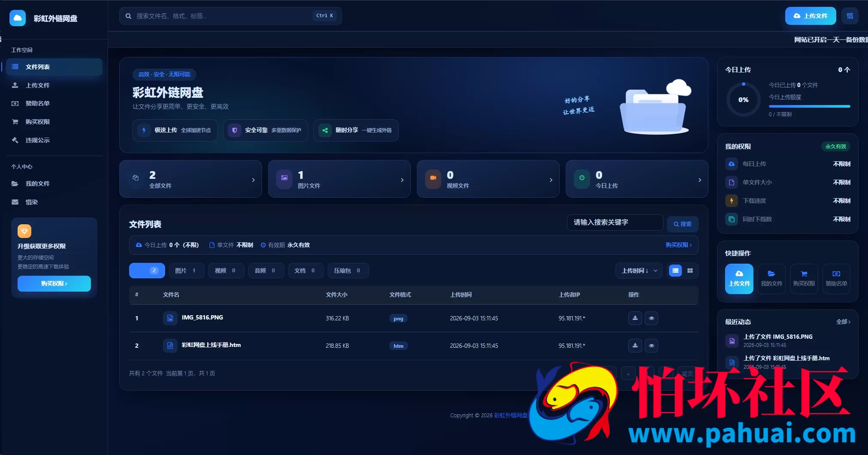
Task: Click the lightning icon of 极速上传
Action: 144,130
